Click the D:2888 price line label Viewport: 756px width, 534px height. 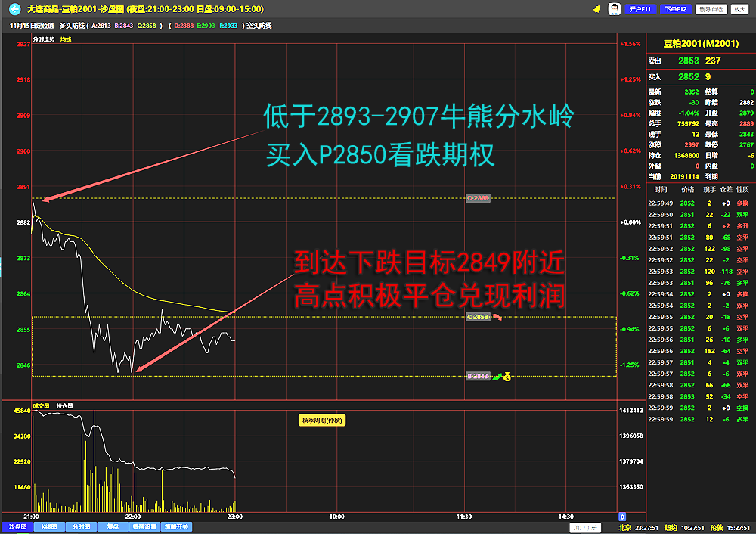coord(479,198)
